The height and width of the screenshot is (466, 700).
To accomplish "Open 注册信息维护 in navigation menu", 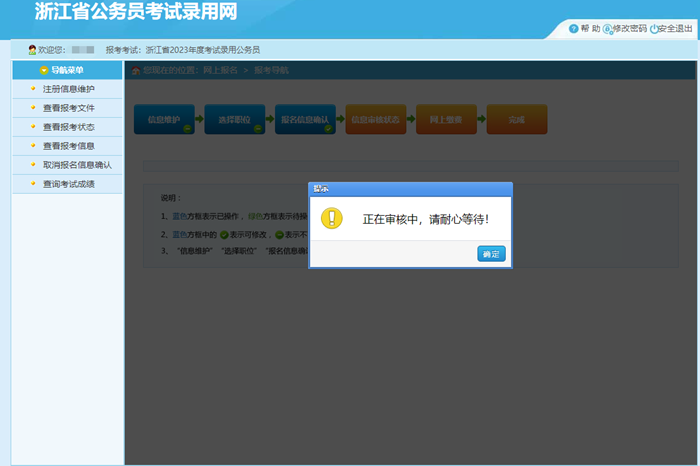I will click(68, 89).
